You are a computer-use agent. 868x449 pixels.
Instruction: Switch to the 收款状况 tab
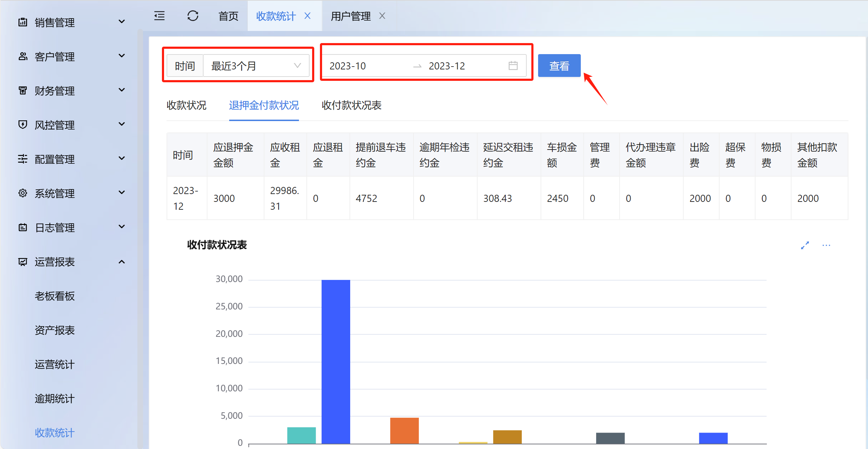186,105
